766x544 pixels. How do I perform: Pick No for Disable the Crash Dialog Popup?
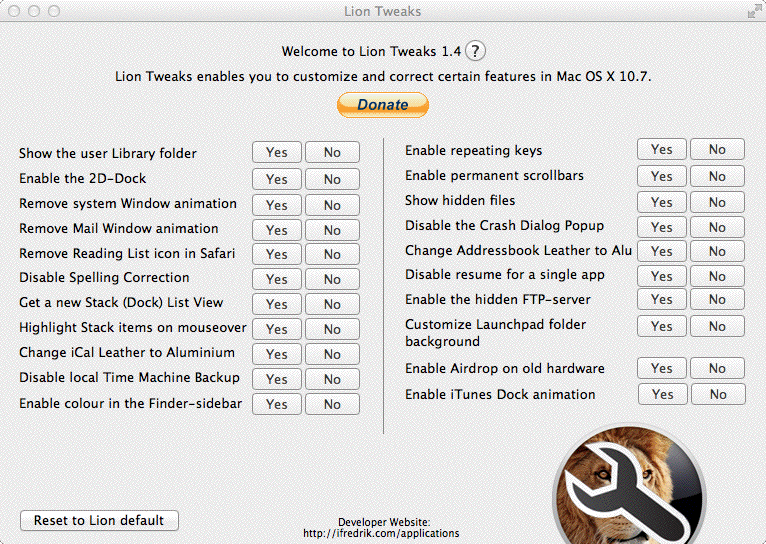pos(717,227)
